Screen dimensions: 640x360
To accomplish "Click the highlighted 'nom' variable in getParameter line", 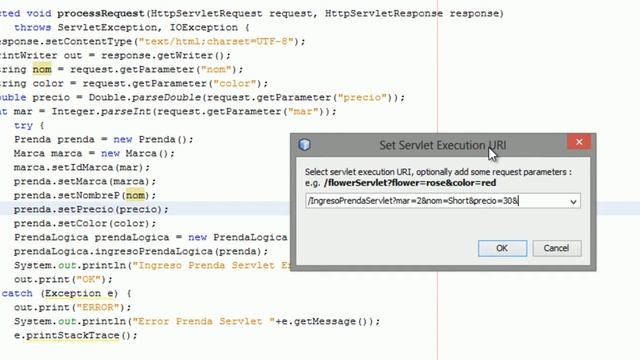I will coord(42,69).
